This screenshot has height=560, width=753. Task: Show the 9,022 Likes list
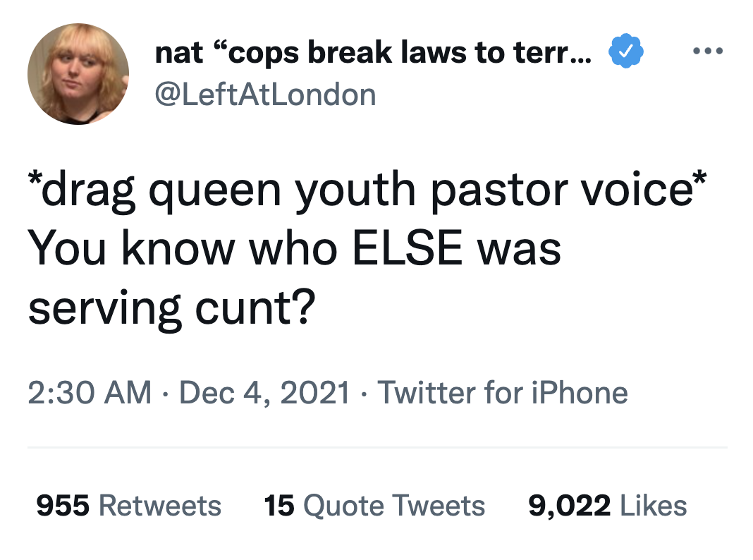608,506
